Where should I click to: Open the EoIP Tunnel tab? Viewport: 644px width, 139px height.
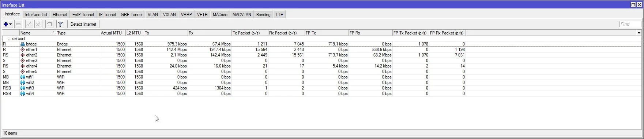point(83,15)
